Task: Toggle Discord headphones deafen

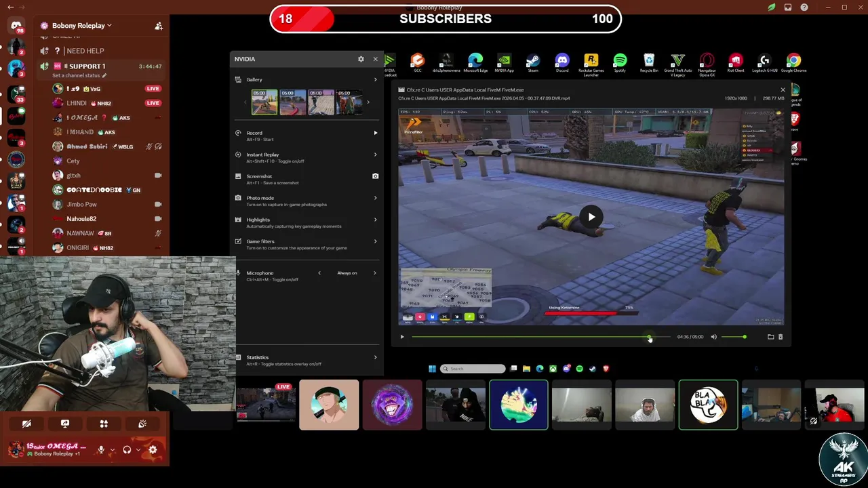Action: (x=127, y=449)
